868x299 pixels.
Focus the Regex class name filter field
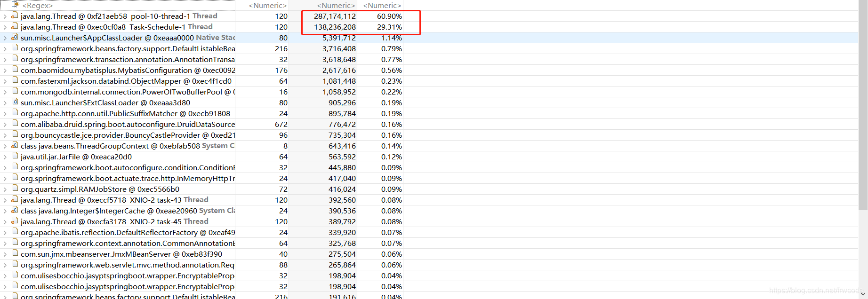(118, 5)
